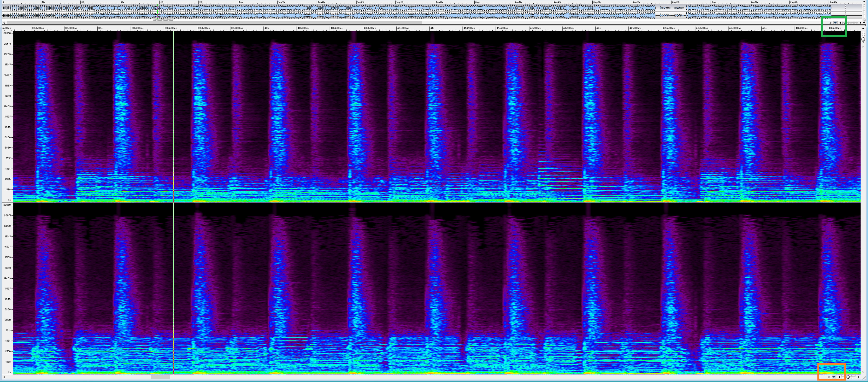Click the '39s800ms' ruler label

click(237, 28)
